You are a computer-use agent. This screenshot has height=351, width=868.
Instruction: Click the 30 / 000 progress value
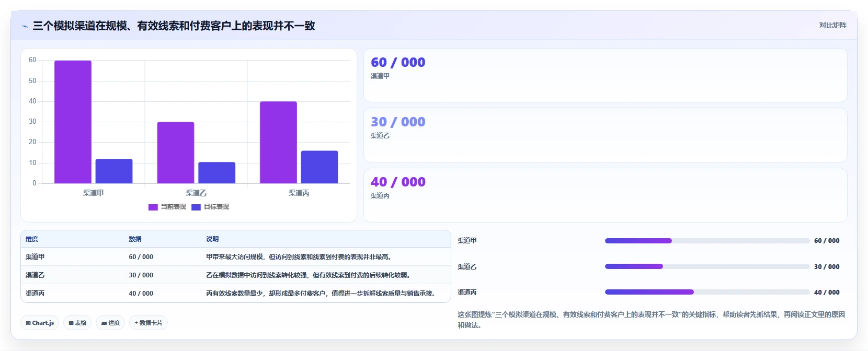click(x=827, y=266)
